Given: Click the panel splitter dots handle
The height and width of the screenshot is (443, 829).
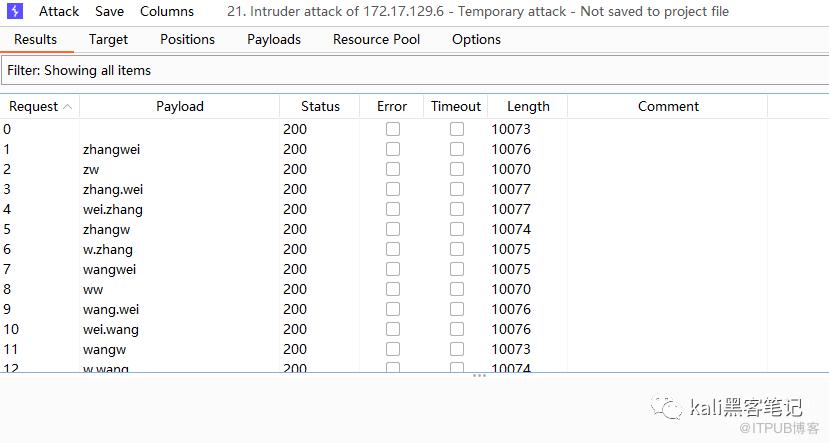Looking at the screenshot, I should pyautogui.click(x=479, y=376).
